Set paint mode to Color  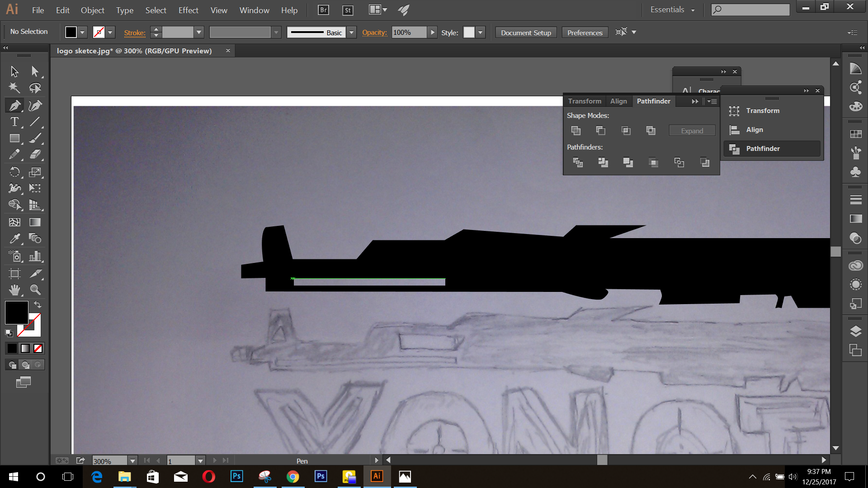(x=12, y=348)
